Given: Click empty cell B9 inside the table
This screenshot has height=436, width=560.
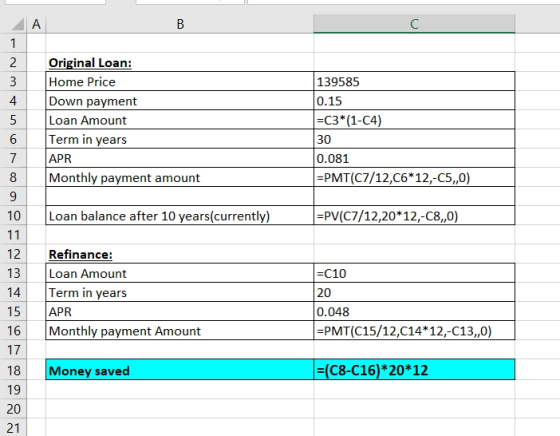Looking at the screenshot, I should [180, 196].
